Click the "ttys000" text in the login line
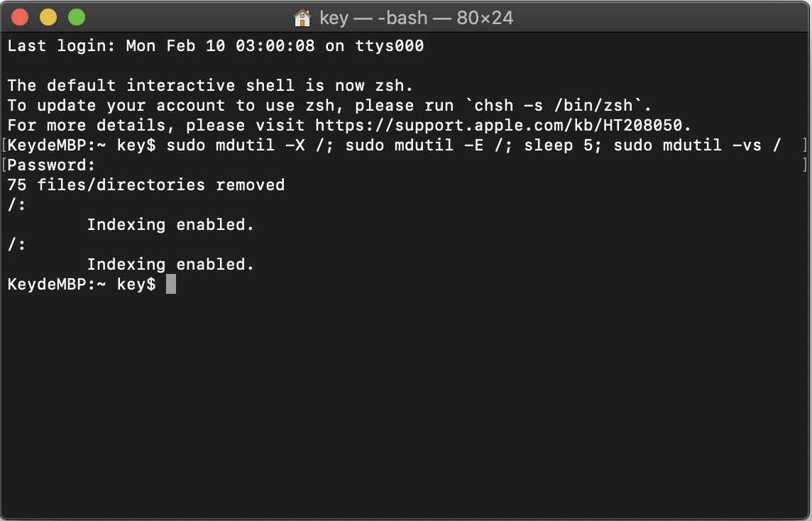This screenshot has height=521, width=812. coord(389,46)
